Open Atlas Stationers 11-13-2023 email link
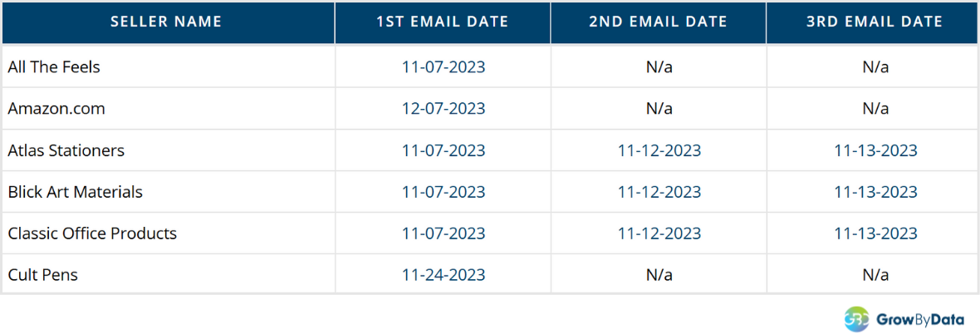Image resolution: width=980 pixels, height=334 pixels. click(875, 150)
